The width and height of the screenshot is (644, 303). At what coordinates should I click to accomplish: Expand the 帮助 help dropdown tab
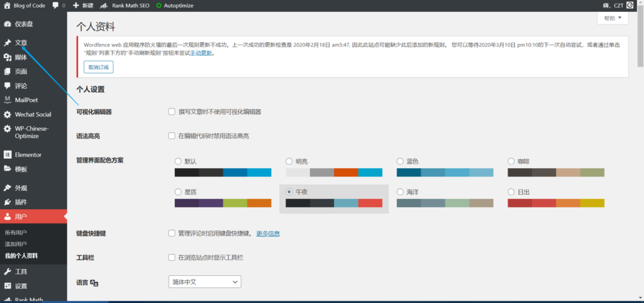tap(612, 18)
